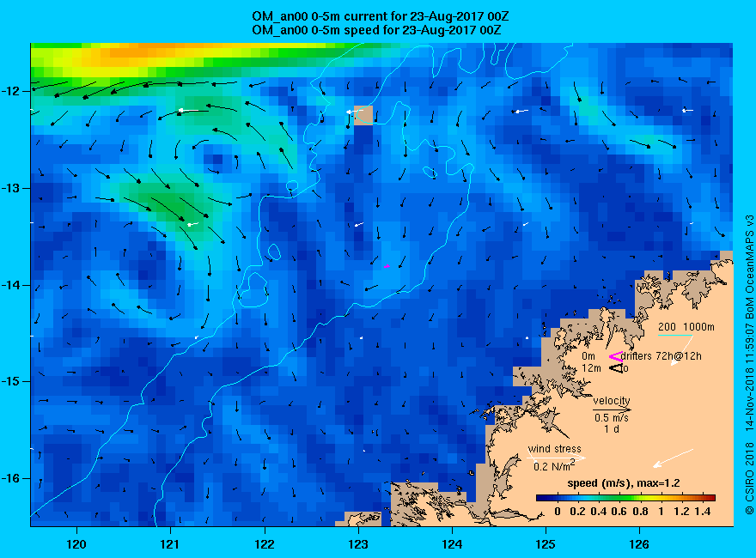Click the longitude label 125
Screen dimensions: 756x558
[x=546, y=544]
